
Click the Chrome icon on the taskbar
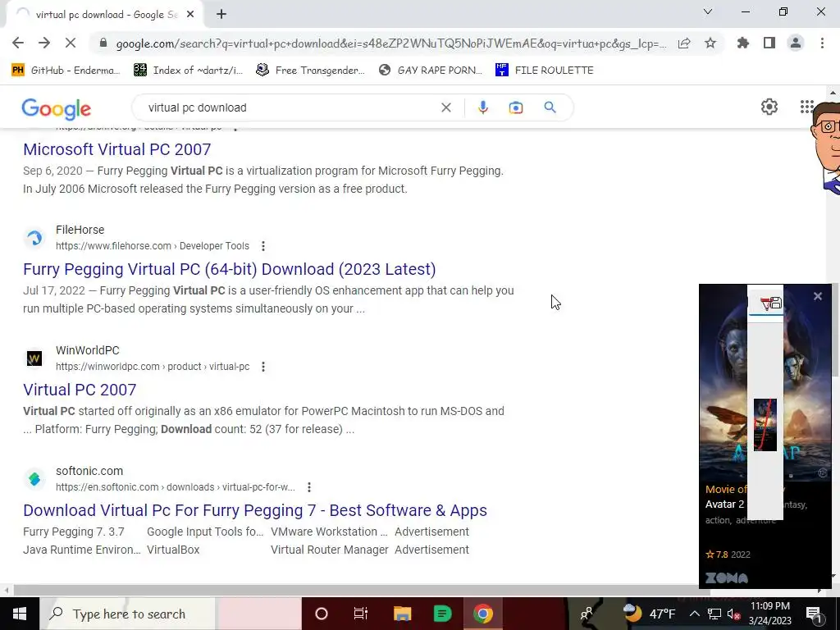[482, 614]
